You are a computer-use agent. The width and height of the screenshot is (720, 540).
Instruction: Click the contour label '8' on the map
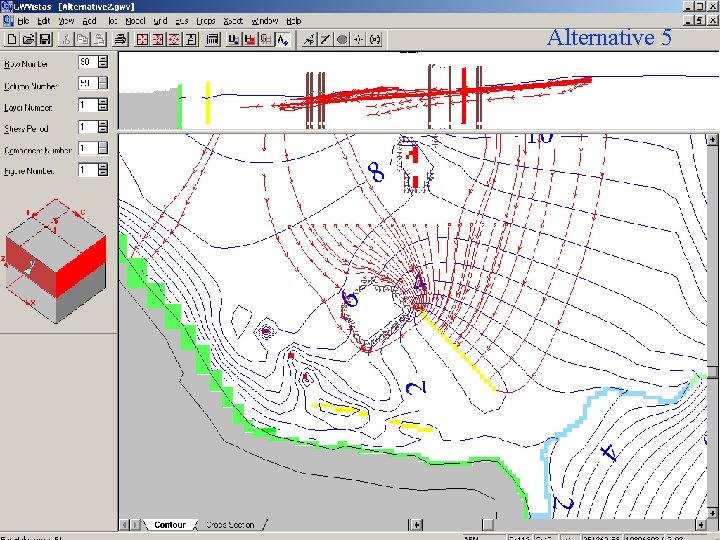[x=376, y=173]
